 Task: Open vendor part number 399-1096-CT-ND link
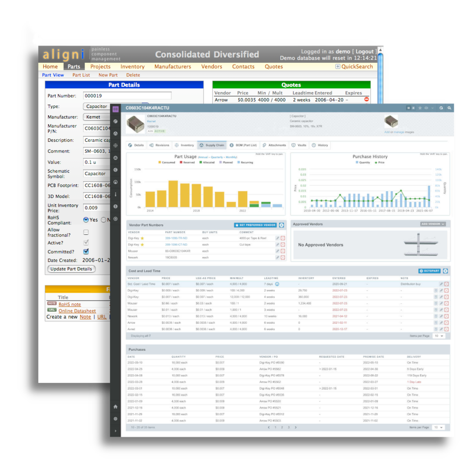pyautogui.click(x=176, y=244)
